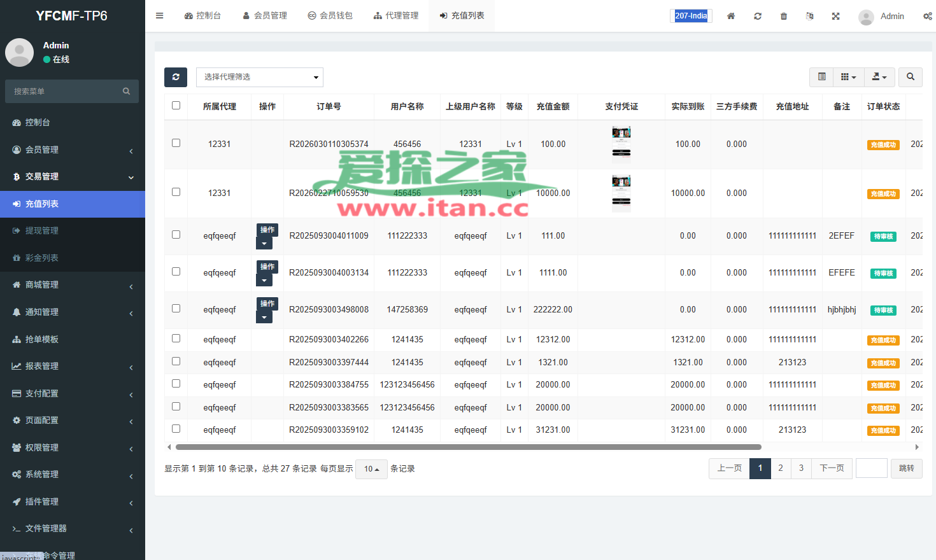Viewport: 936px width, 560px height.
Task: Open the columns grid dropdown
Action: [x=848, y=77]
